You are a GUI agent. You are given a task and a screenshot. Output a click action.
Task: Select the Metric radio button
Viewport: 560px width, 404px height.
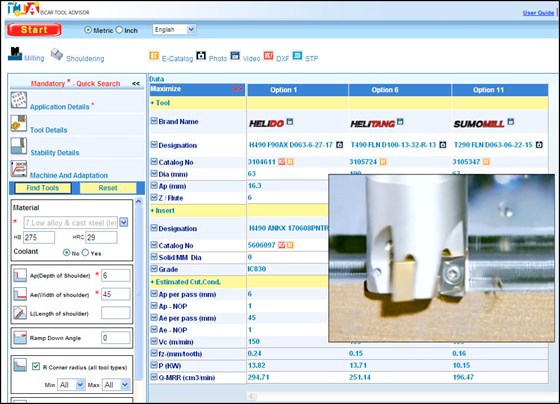pos(88,30)
